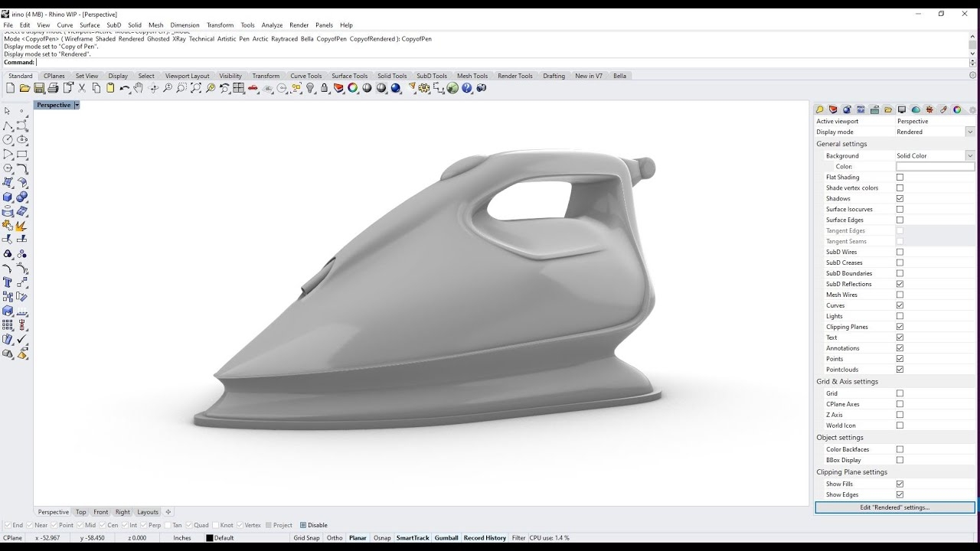The width and height of the screenshot is (980, 551).
Task: Click the Undo arrow icon
Action: pyautogui.click(x=124, y=89)
